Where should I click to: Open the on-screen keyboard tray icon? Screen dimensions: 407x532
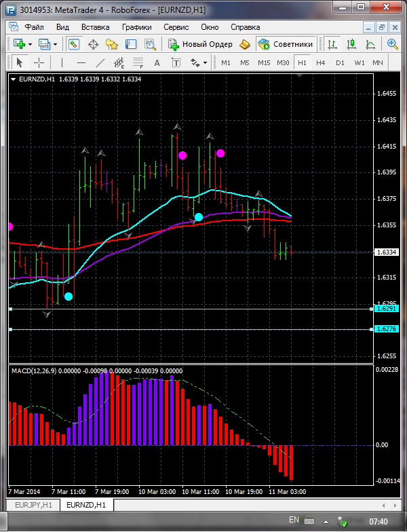tap(309, 520)
